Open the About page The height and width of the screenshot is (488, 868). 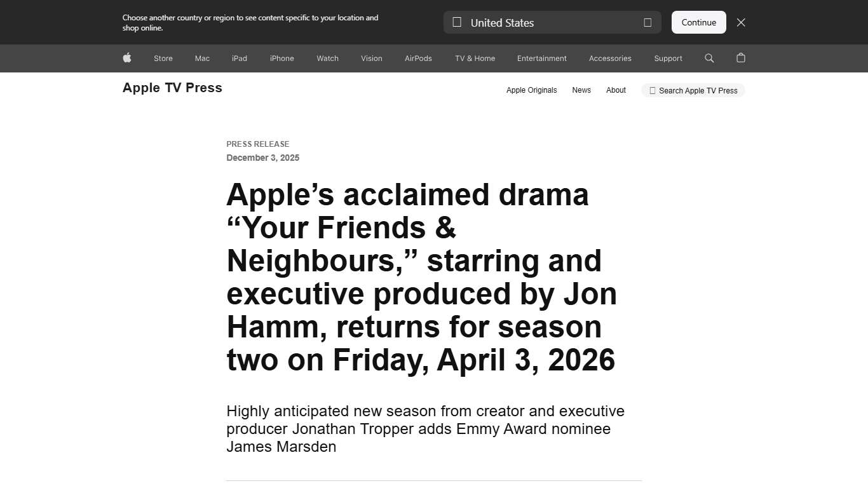coord(615,90)
